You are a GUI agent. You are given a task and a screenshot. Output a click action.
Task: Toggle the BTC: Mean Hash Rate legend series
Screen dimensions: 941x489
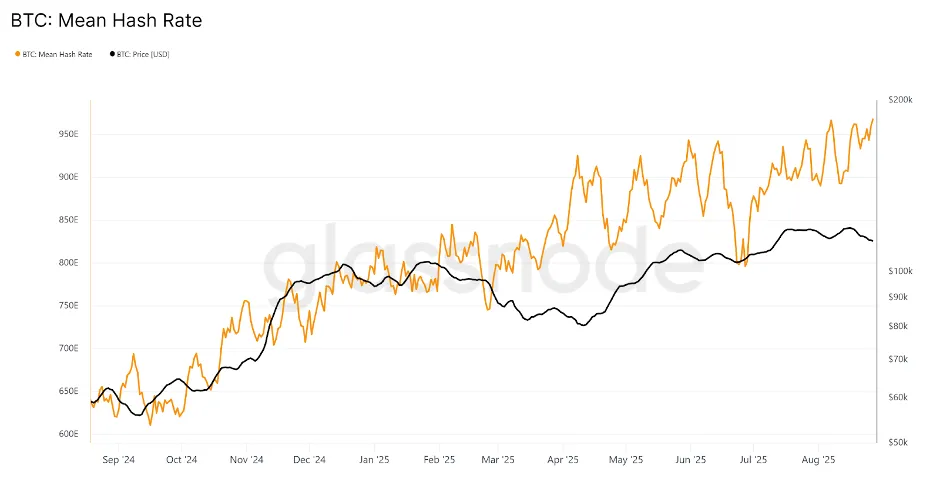[x=57, y=54]
